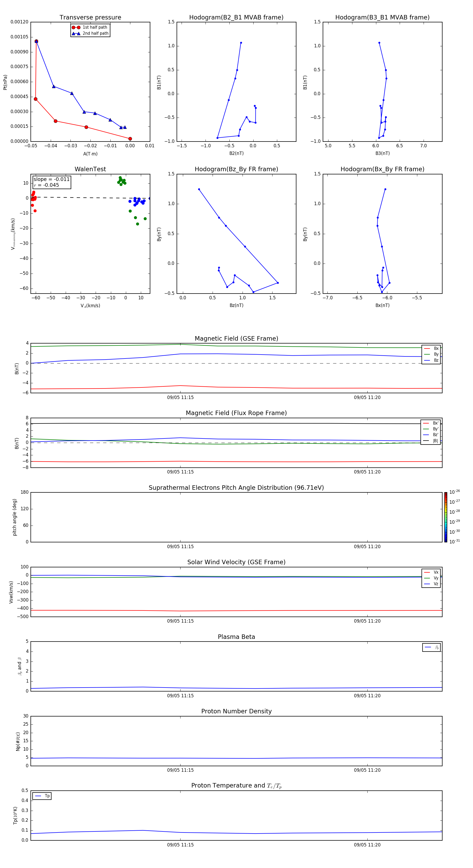
Task: Select the Bx entry in the GSE field legend
Action: coord(431,349)
